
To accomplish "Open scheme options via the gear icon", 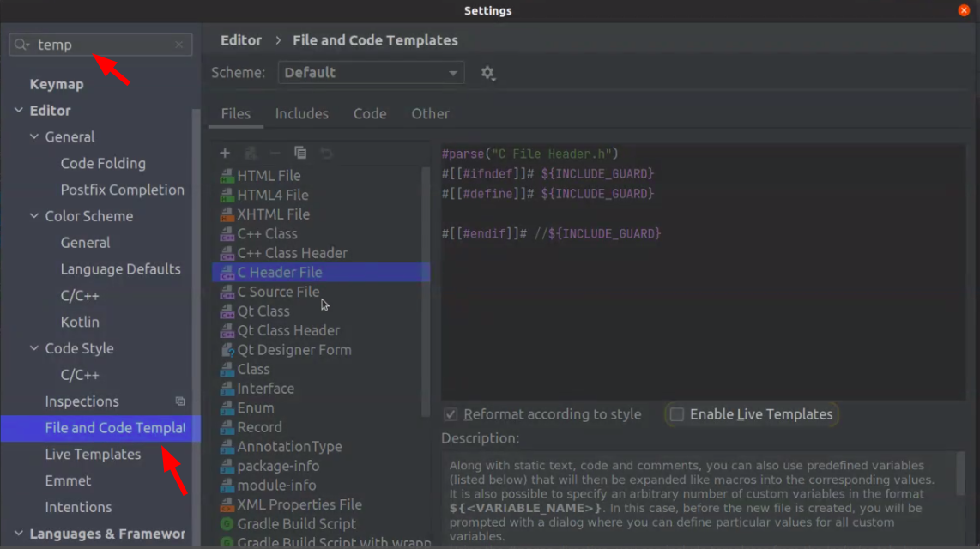I will pyautogui.click(x=487, y=73).
